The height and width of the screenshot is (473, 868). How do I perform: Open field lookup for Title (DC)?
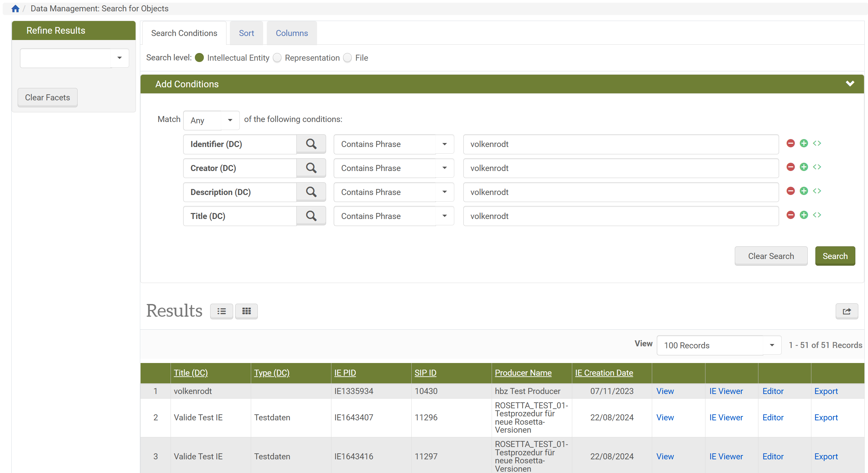point(311,216)
